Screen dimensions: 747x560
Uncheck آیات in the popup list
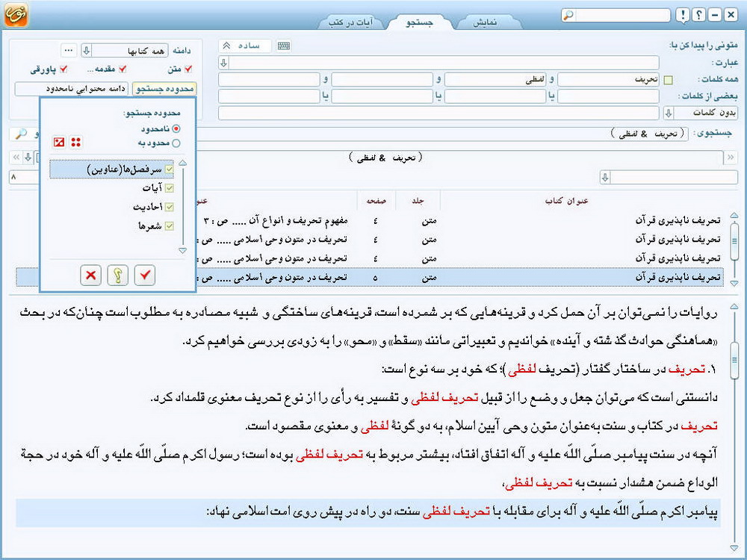tap(169, 188)
